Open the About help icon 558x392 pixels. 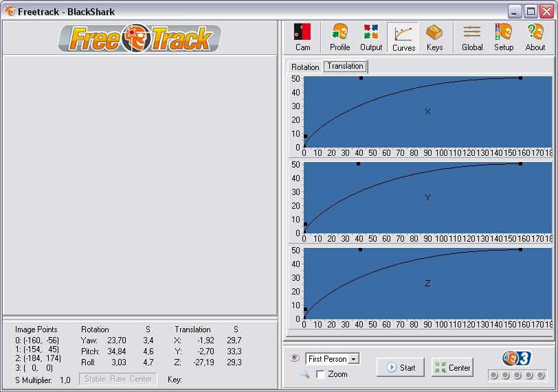[x=535, y=37]
